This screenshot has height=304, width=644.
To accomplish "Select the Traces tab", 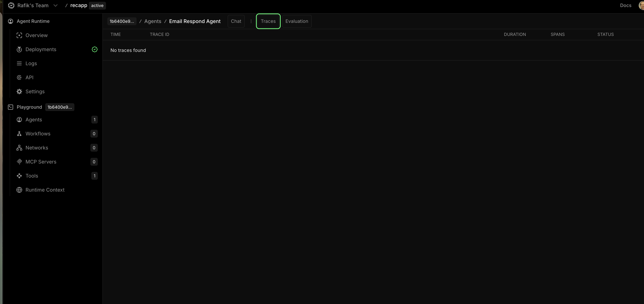I will click(268, 21).
